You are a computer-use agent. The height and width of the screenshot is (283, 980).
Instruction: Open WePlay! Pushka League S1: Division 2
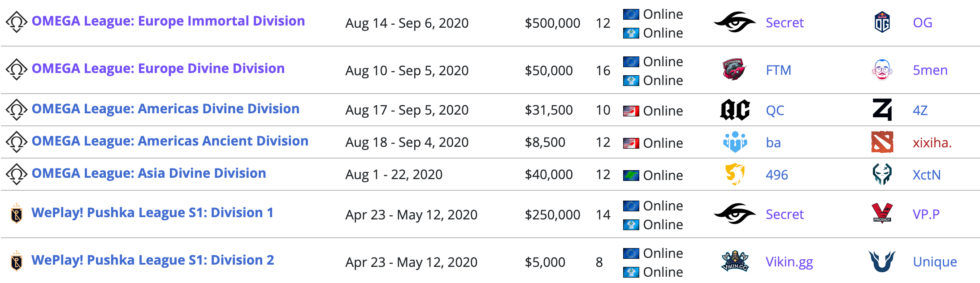point(152,260)
